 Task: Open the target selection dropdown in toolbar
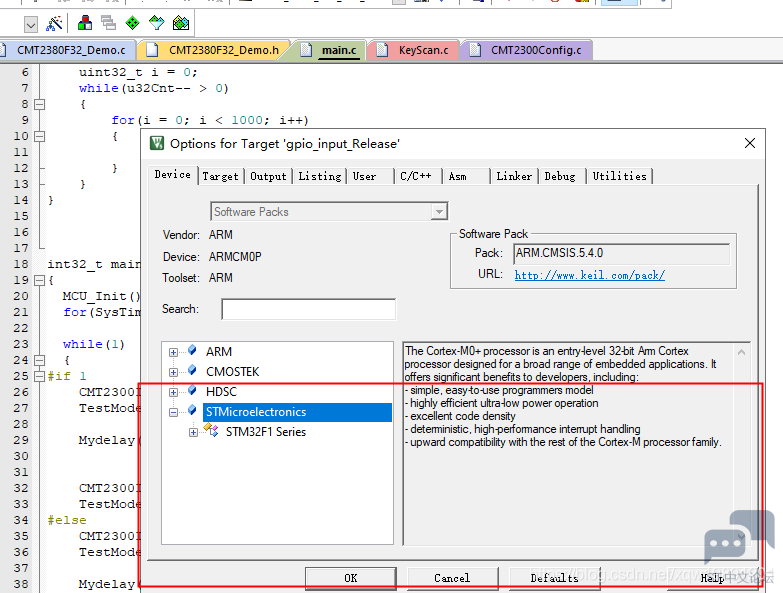30,24
